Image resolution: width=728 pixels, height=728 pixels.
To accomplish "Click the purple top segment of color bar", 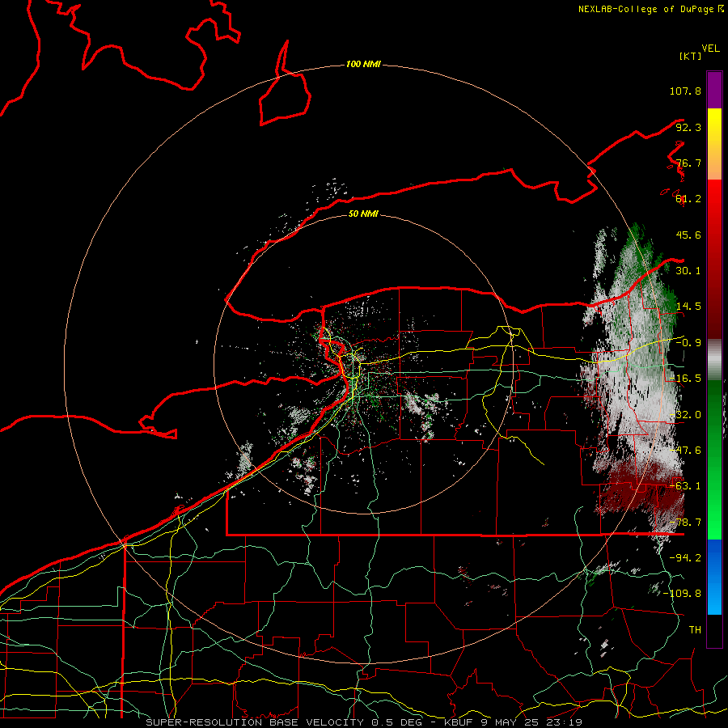I will [x=714, y=90].
